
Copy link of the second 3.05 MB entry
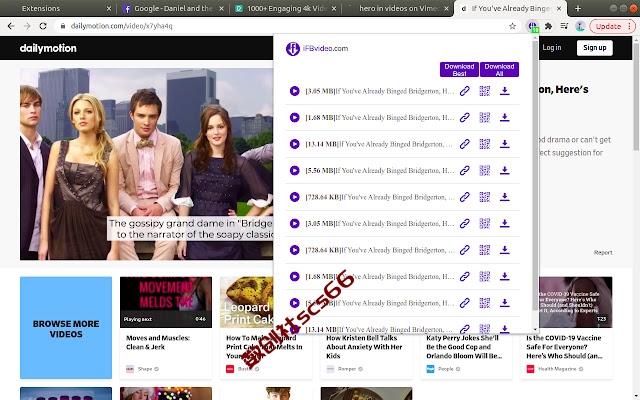point(464,224)
